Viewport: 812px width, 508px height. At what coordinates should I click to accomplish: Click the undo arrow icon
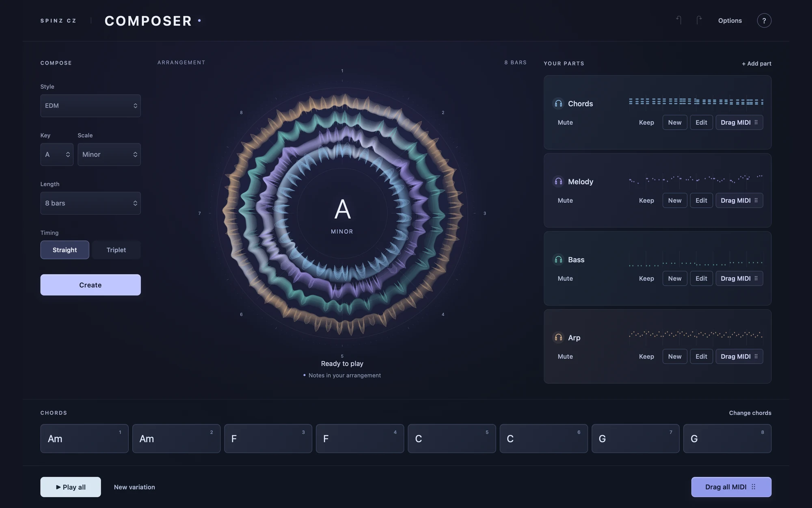678,20
